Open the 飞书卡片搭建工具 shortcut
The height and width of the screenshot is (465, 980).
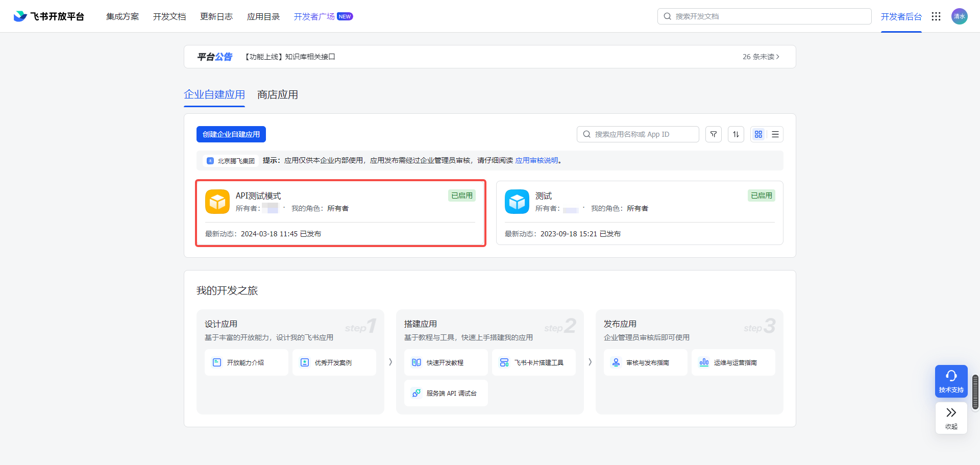pos(533,362)
